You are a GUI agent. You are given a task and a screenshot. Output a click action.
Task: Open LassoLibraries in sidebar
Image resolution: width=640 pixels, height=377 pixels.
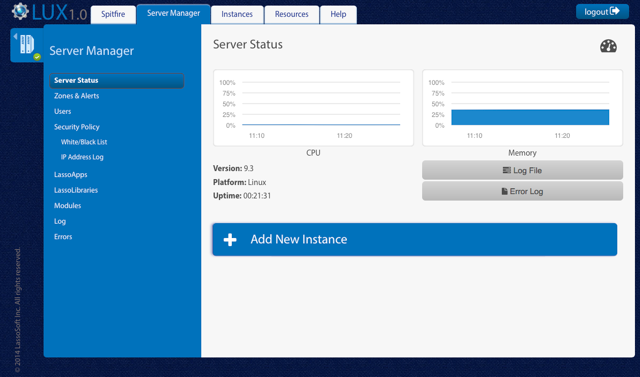click(76, 190)
